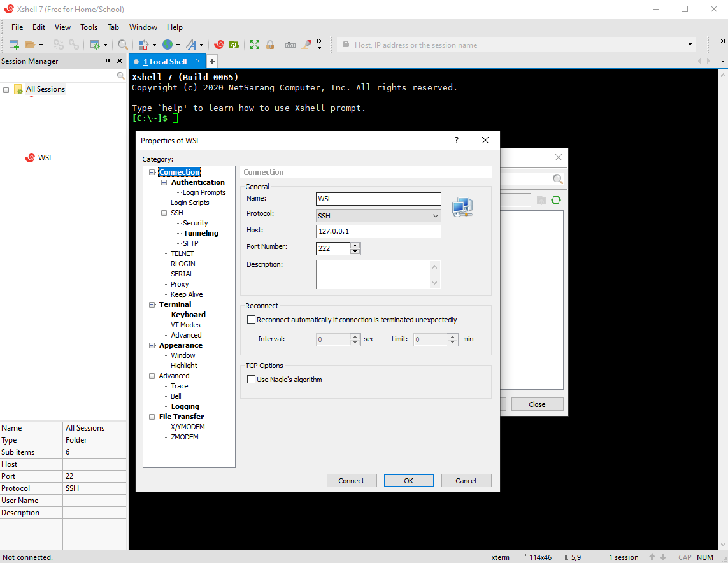Add a new tab with plus button
The height and width of the screenshot is (563, 728).
(x=211, y=61)
